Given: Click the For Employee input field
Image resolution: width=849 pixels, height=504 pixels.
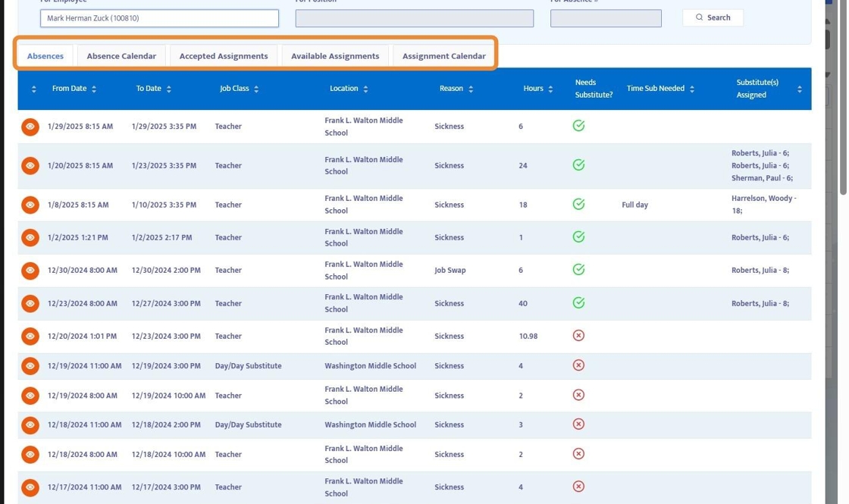Looking at the screenshot, I should pyautogui.click(x=159, y=18).
